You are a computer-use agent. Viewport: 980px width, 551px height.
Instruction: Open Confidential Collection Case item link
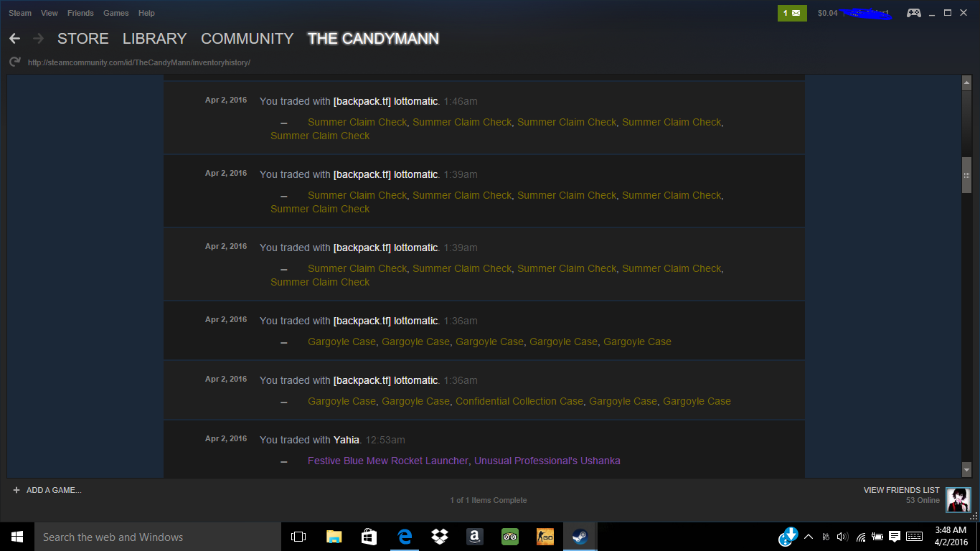pos(519,401)
